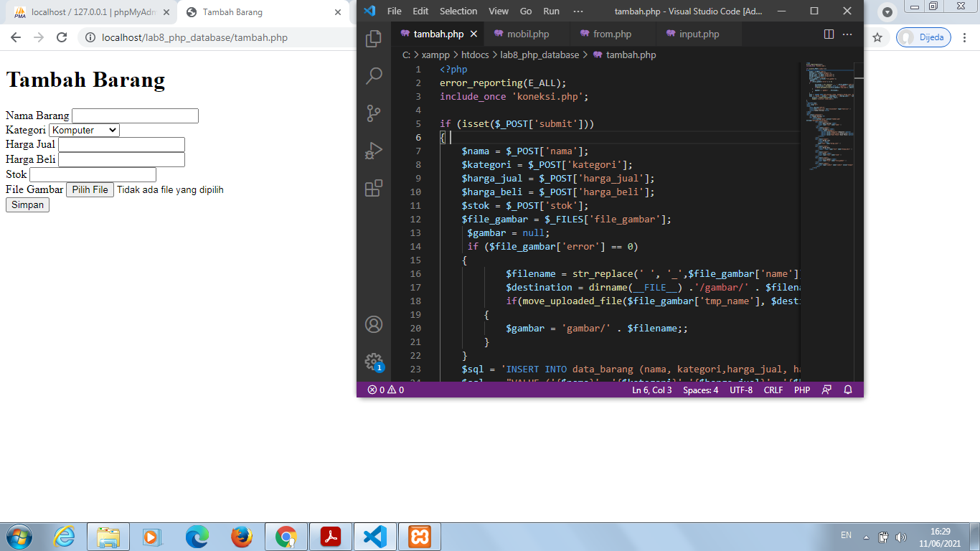Open the Run menu in VS Code
This screenshot has height=551, width=980.
click(552, 11)
